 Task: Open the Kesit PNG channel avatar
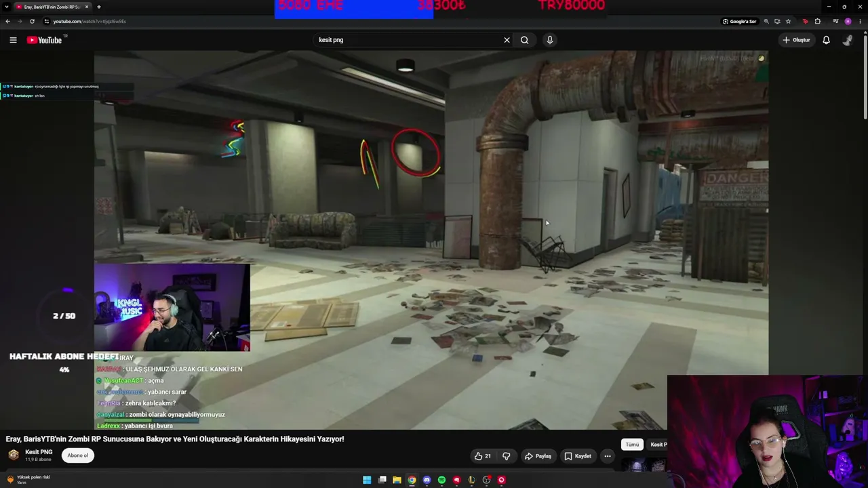click(x=14, y=455)
